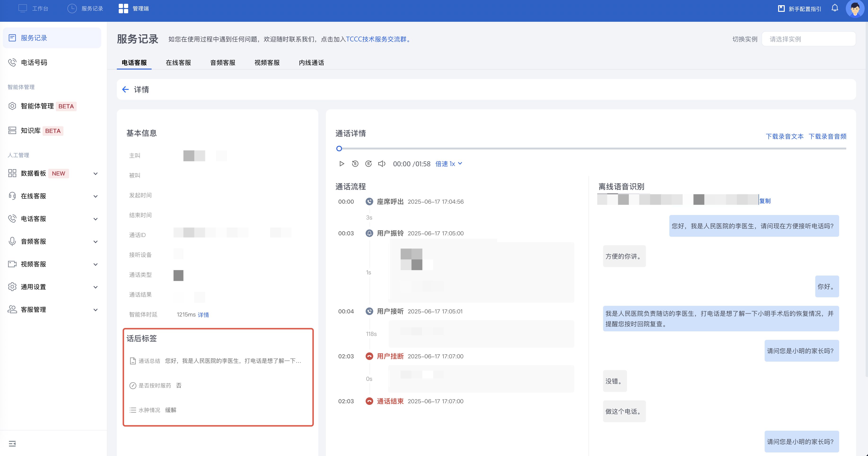The height and width of the screenshot is (456, 868).
Task: Open 管理端 grid icon in top bar
Action: 123,9
